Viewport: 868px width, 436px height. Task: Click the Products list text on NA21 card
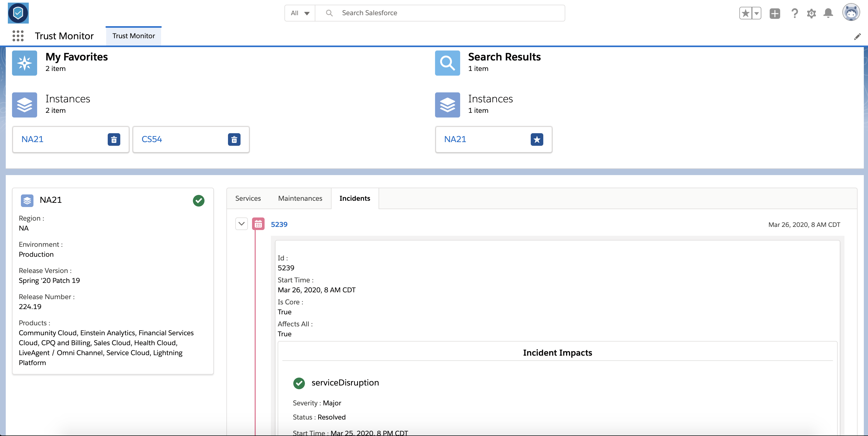[106, 348]
